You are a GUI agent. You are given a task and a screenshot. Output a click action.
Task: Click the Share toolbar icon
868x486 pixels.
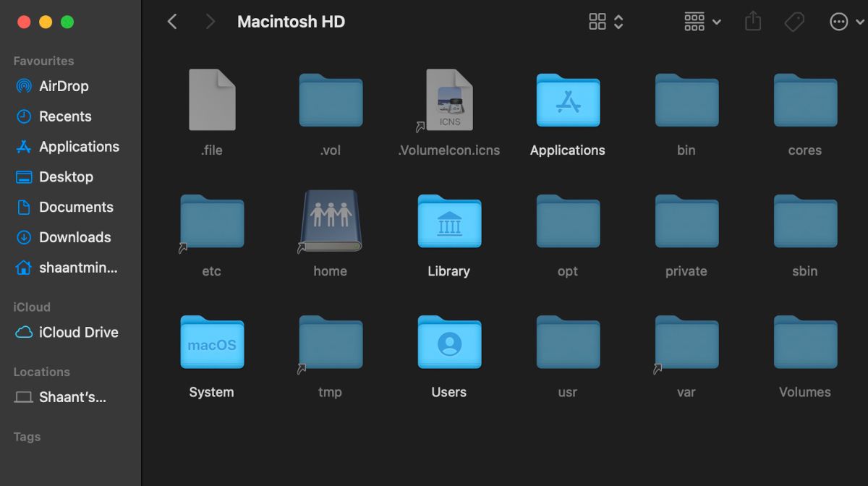tap(753, 22)
